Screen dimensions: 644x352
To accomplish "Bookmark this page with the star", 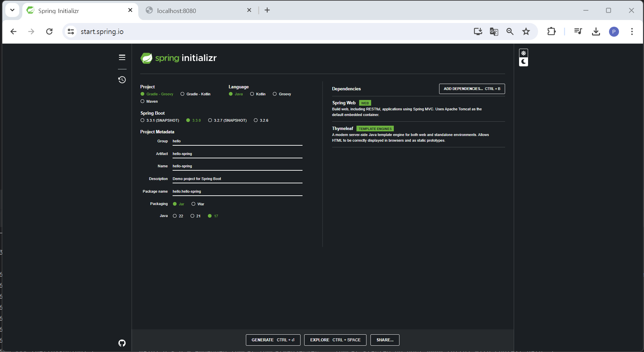I will [x=526, y=32].
